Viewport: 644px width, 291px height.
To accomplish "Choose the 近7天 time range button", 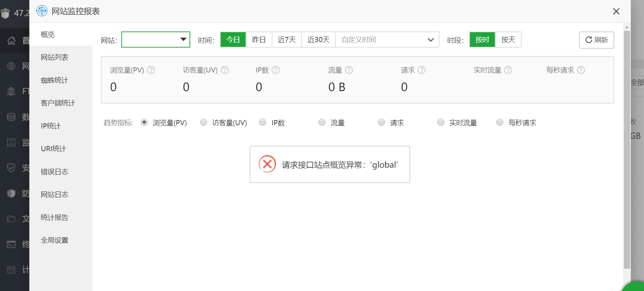I will (287, 40).
